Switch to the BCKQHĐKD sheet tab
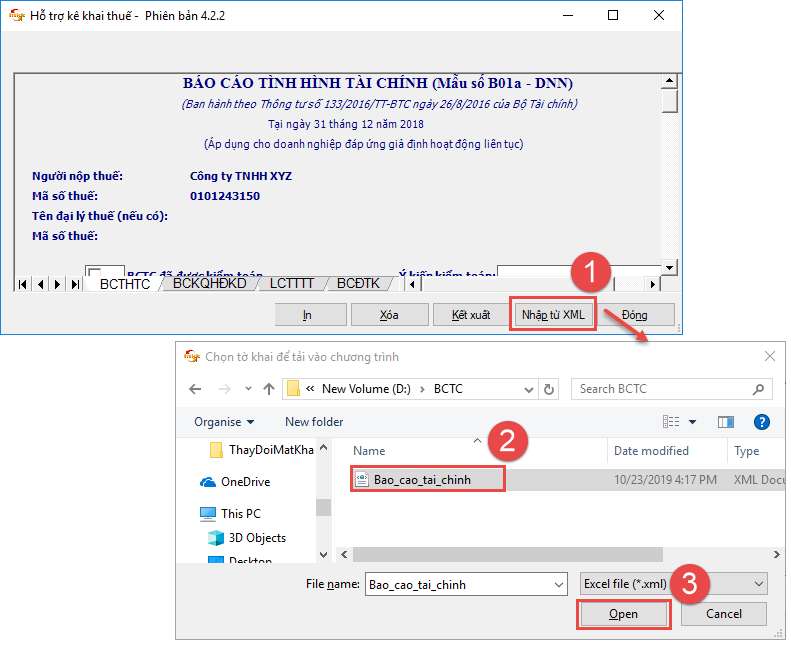This screenshot has height=646, width=791. [x=209, y=284]
